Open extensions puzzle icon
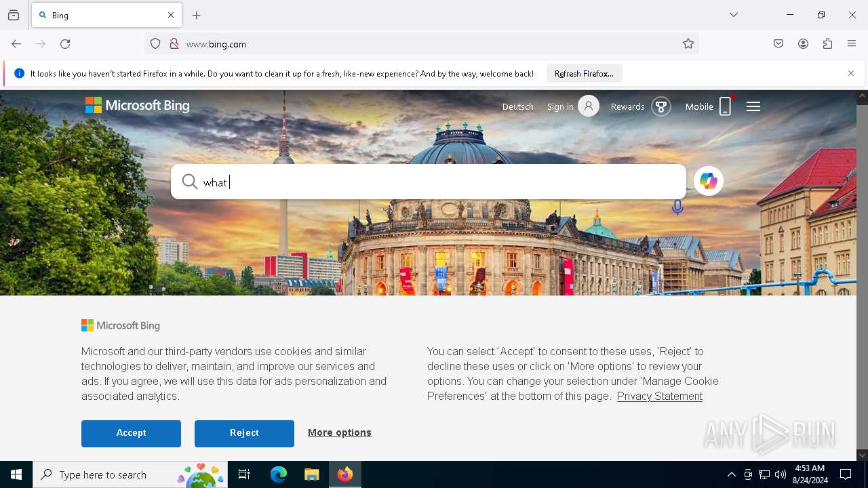This screenshot has height=488, width=868. point(827,44)
